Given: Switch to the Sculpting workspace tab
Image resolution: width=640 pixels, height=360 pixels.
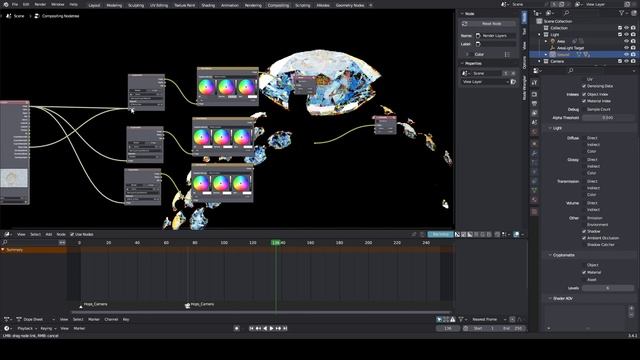Looking at the screenshot, I should point(136,5).
